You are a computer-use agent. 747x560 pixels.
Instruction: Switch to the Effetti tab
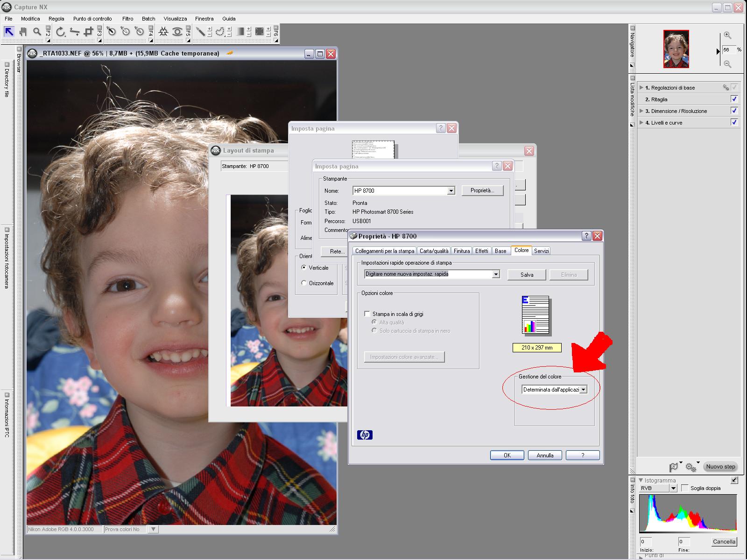point(482,251)
